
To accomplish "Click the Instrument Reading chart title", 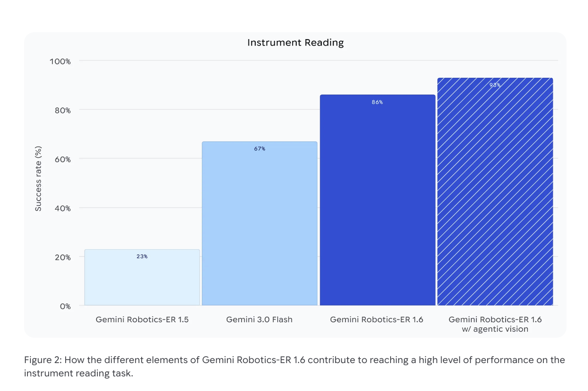I will tap(295, 43).
